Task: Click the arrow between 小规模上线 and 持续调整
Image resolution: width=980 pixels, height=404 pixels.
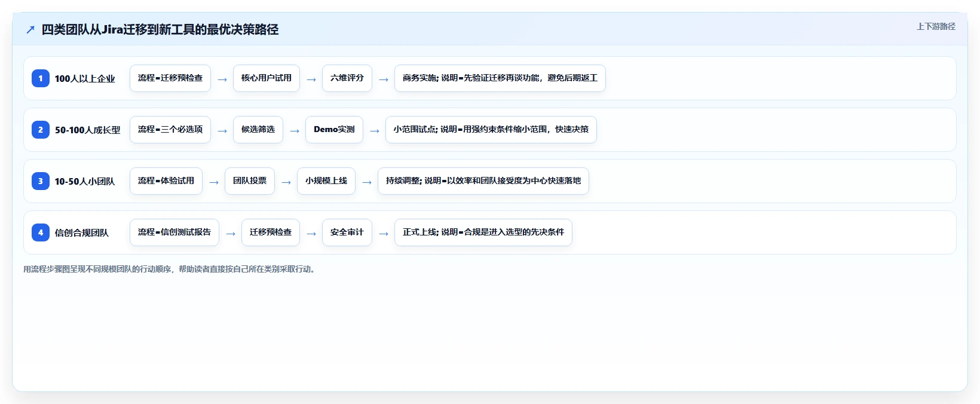Action: [367, 182]
